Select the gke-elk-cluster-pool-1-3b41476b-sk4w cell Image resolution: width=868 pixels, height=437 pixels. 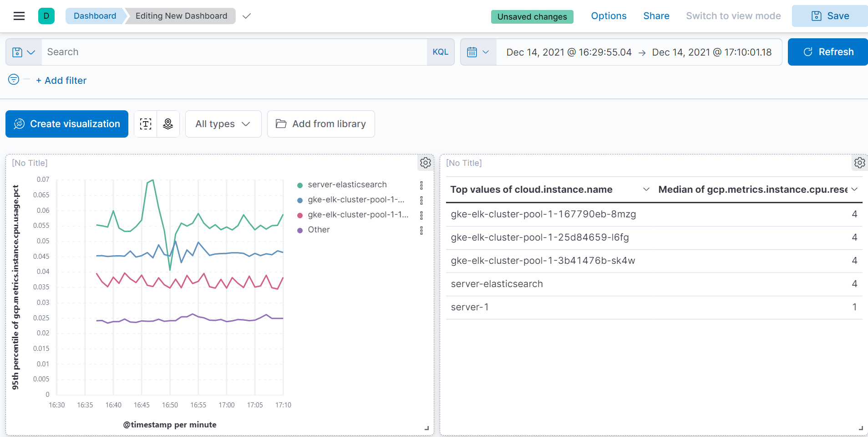click(x=550, y=261)
